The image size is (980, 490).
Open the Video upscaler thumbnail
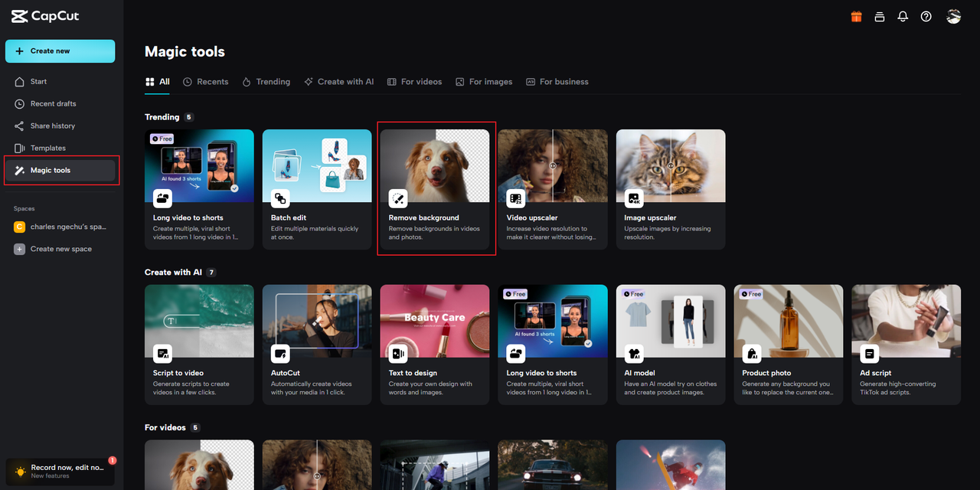click(553, 165)
